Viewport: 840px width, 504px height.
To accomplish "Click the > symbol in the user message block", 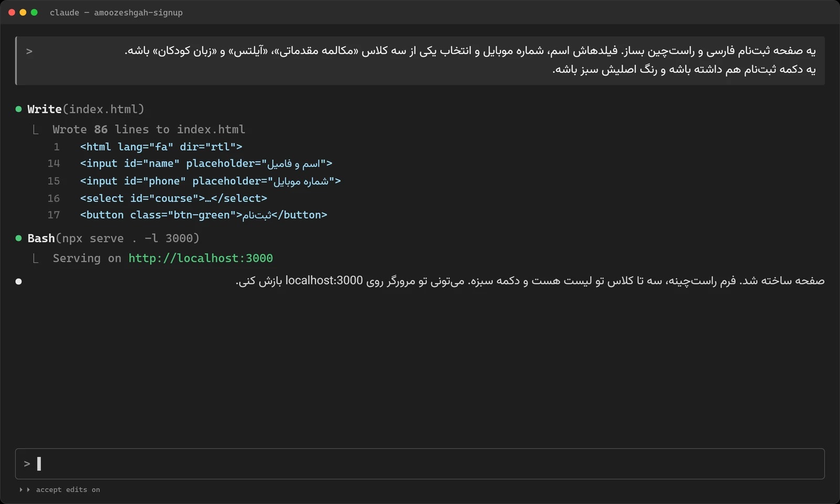I will [29, 51].
